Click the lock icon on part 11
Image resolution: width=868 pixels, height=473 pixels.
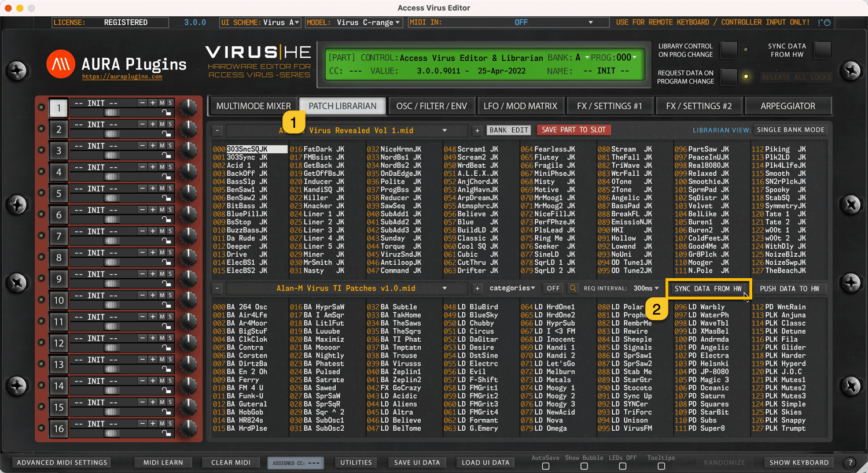click(167, 326)
